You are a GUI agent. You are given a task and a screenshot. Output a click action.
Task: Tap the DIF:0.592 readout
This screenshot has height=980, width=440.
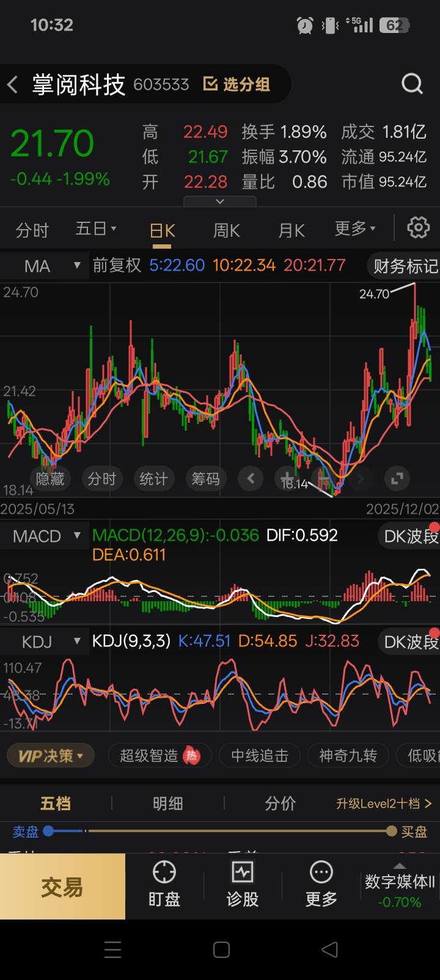pyautogui.click(x=302, y=535)
